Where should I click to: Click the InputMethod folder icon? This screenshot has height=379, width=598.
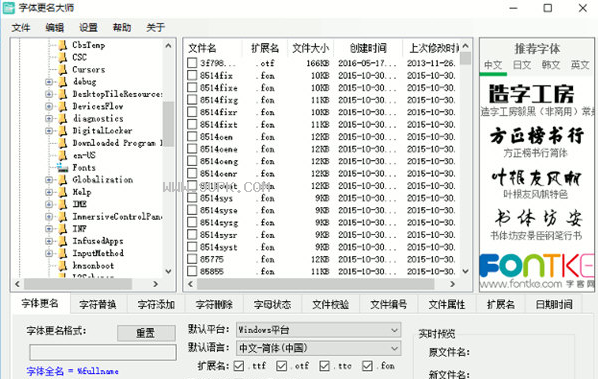click(x=63, y=253)
